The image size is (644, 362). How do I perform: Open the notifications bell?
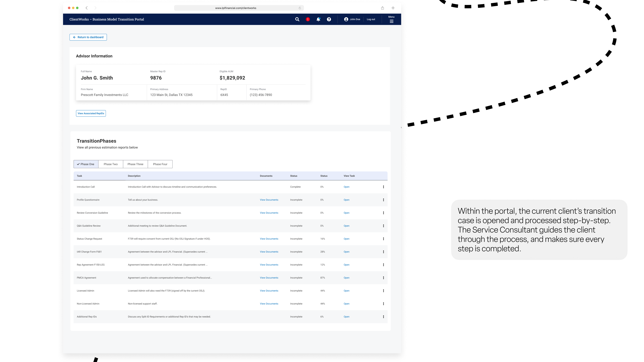(318, 19)
